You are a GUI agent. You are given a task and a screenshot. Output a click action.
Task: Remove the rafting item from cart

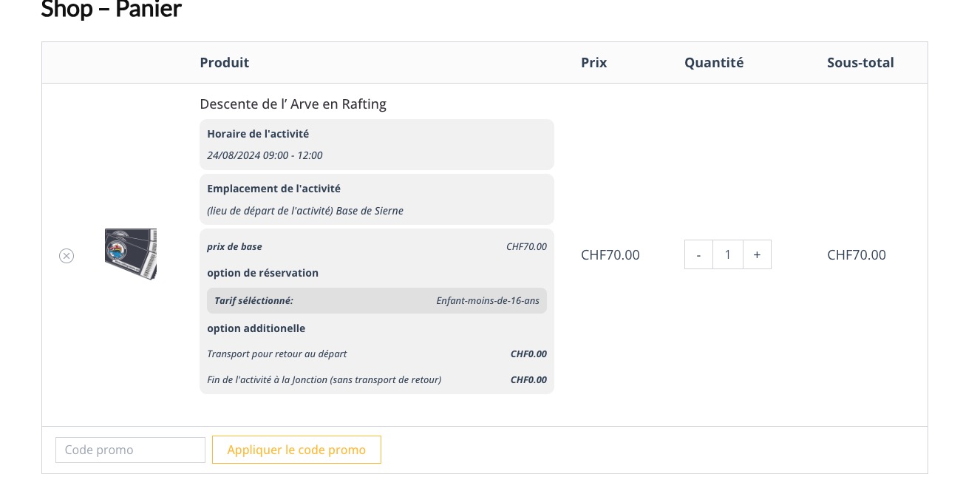point(67,256)
